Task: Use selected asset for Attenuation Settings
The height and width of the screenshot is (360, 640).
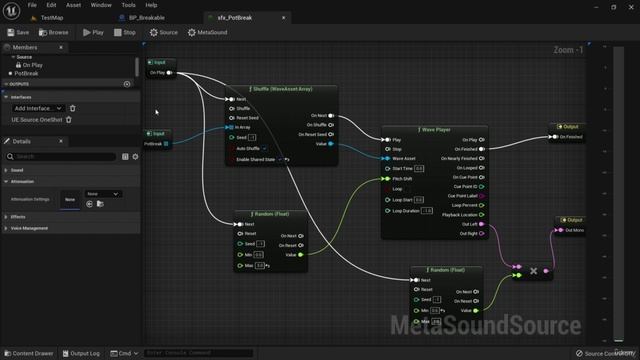Action: point(89,204)
